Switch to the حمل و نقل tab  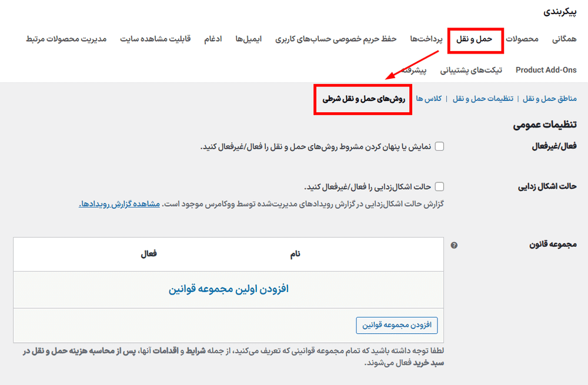[x=475, y=39]
